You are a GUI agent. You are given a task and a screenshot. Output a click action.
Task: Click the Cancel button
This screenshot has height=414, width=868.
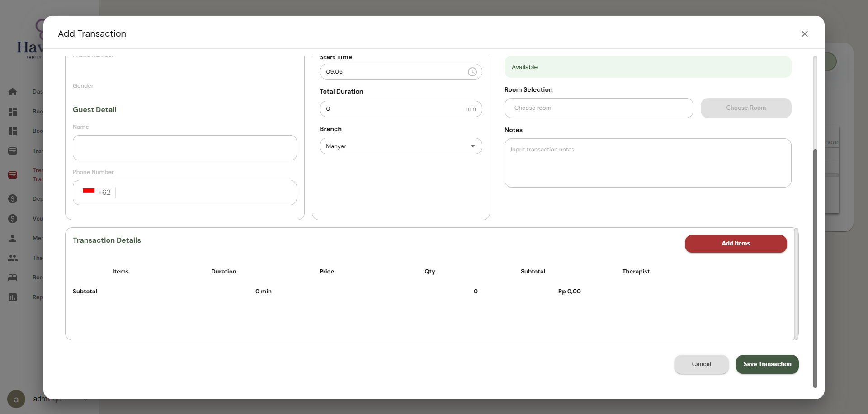click(x=701, y=364)
